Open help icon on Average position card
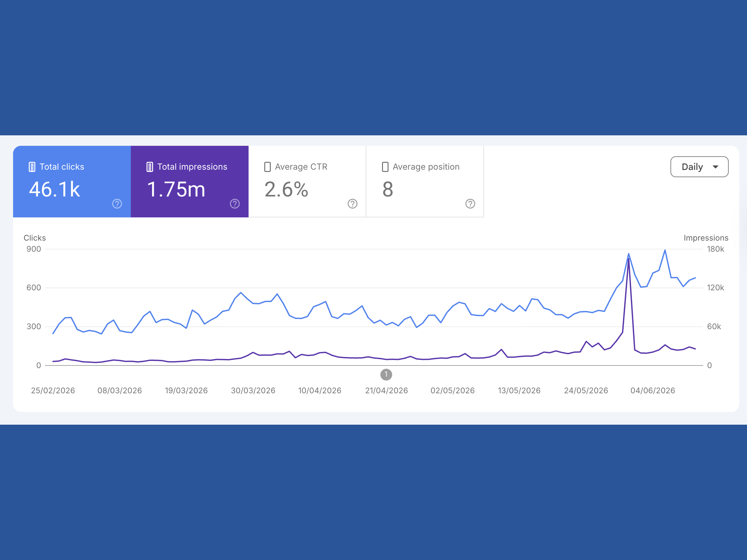This screenshot has width=747, height=560. pos(470,204)
